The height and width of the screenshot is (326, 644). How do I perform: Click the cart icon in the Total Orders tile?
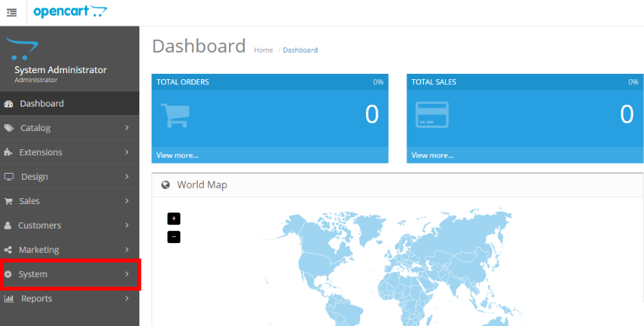coord(175,115)
